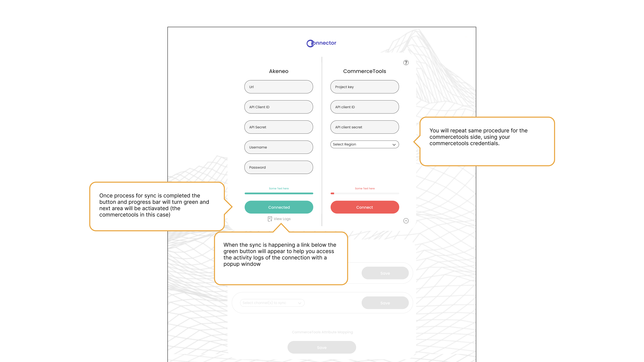Select the CommerceTools API client ID field
This screenshot has width=644, height=362.
coord(364,107)
